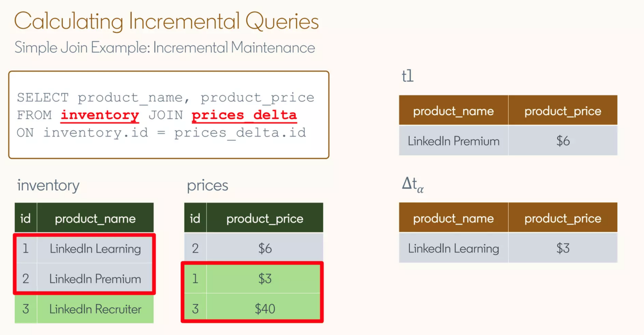Click the $6 cell in prices table
The image size is (644, 335).
[x=265, y=249]
